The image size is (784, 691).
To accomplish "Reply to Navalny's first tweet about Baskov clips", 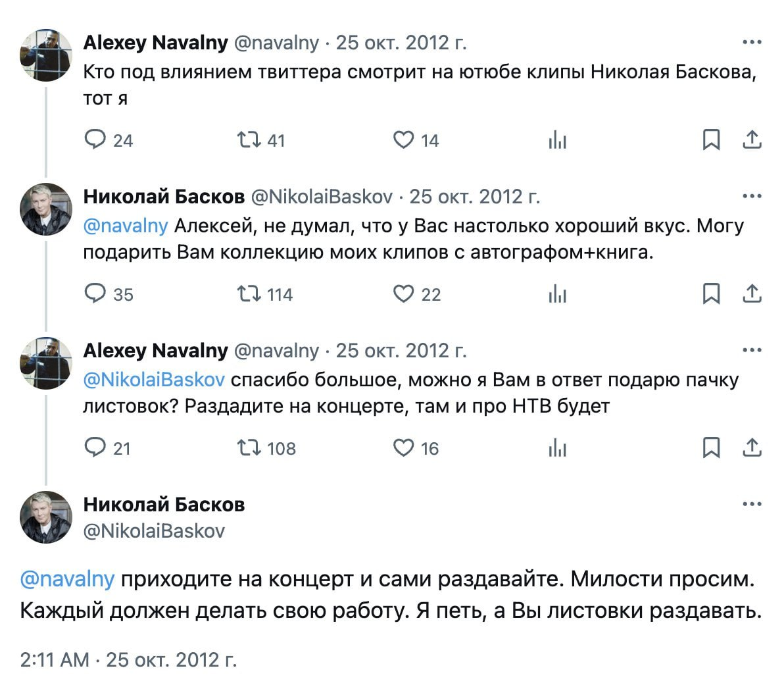I will tap(95, 140).
